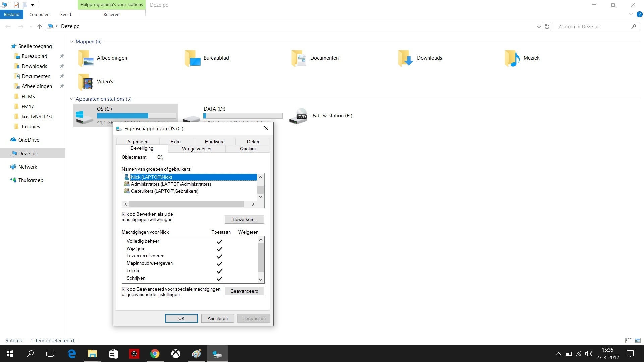Open the Hardware tab

pos(214,142)
